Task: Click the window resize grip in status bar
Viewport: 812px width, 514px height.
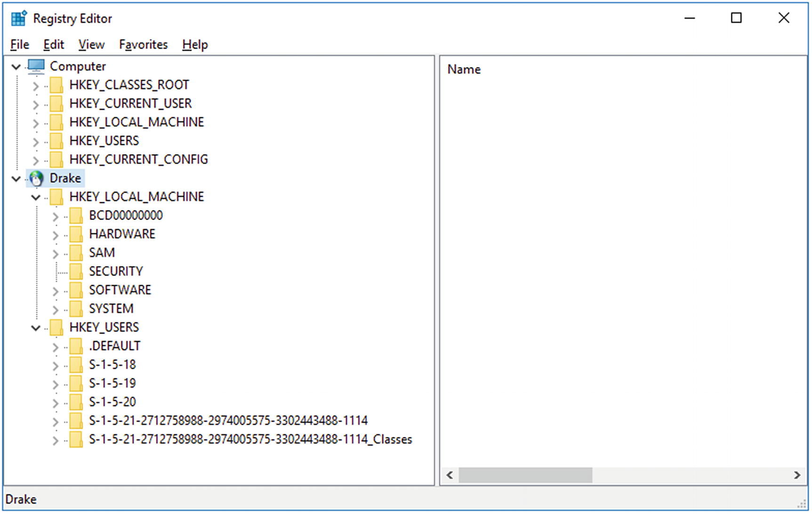Action: 802,505
